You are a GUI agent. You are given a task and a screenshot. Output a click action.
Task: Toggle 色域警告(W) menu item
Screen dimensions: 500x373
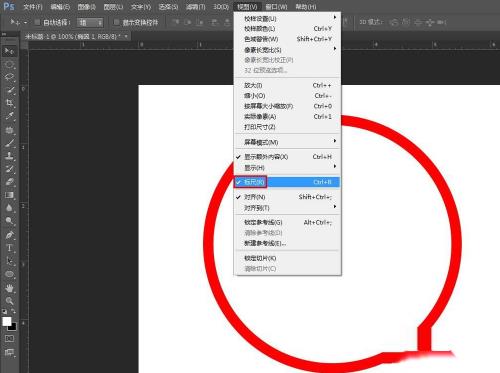[x=287, y=39]
